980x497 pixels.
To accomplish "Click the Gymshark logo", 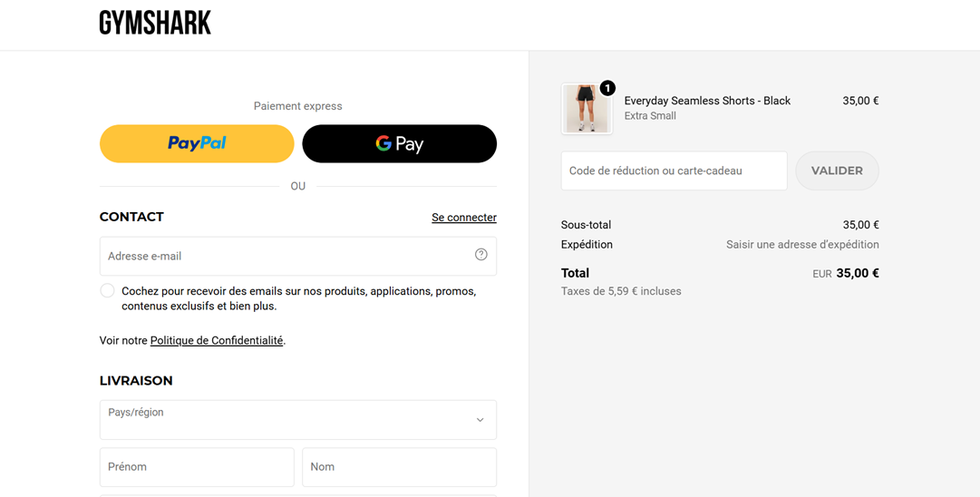I will click(155, 23).
